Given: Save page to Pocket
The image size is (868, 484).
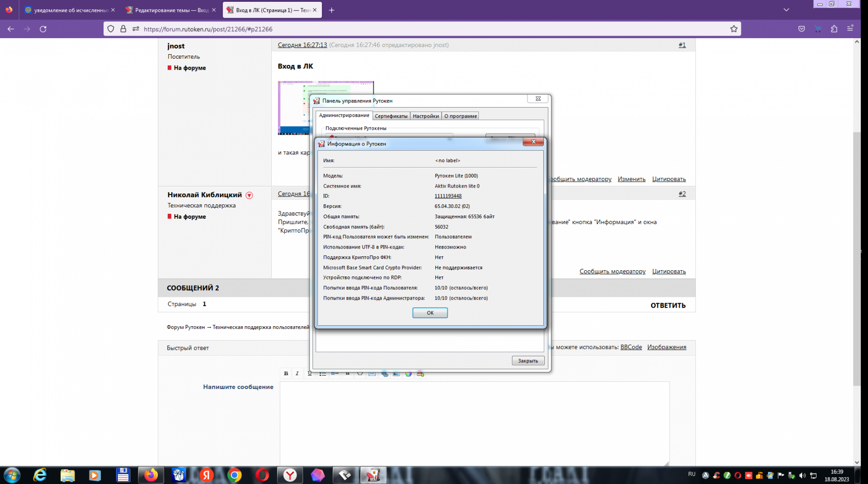Looking at the screenshot, I should coord(802,29).
